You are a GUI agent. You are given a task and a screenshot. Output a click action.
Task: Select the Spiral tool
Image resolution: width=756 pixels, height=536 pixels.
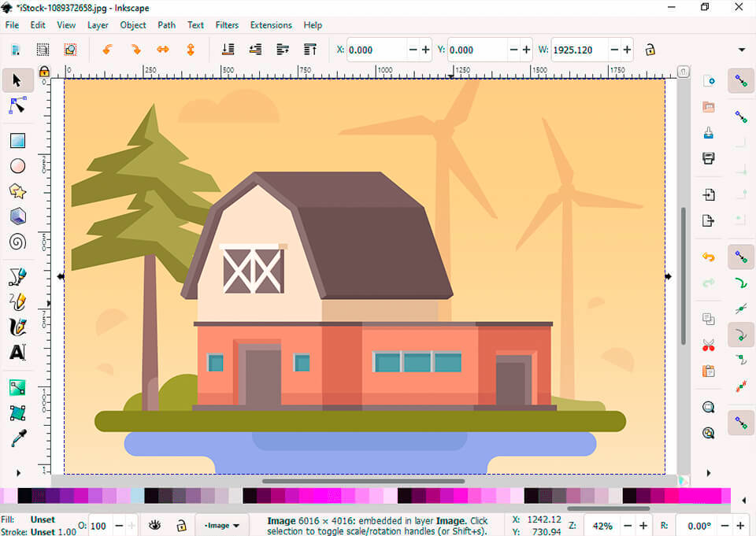17,242
